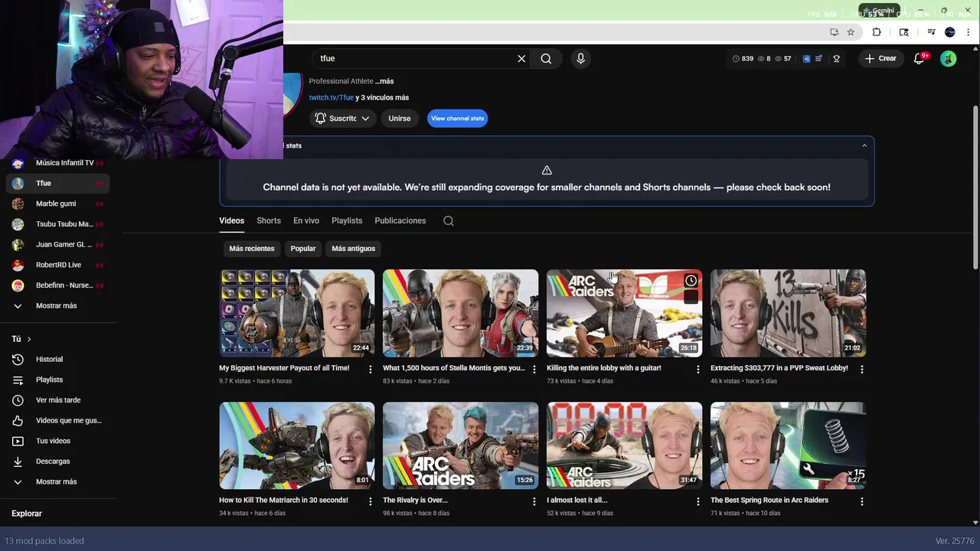The height and width of the screenshot is (551, 980).
Task: Open Tsubu Tsubu Ma... subscription
Action: tap(58, 224)
